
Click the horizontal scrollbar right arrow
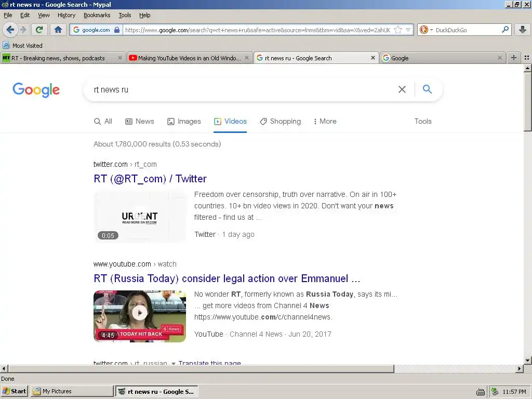(520, 368)
